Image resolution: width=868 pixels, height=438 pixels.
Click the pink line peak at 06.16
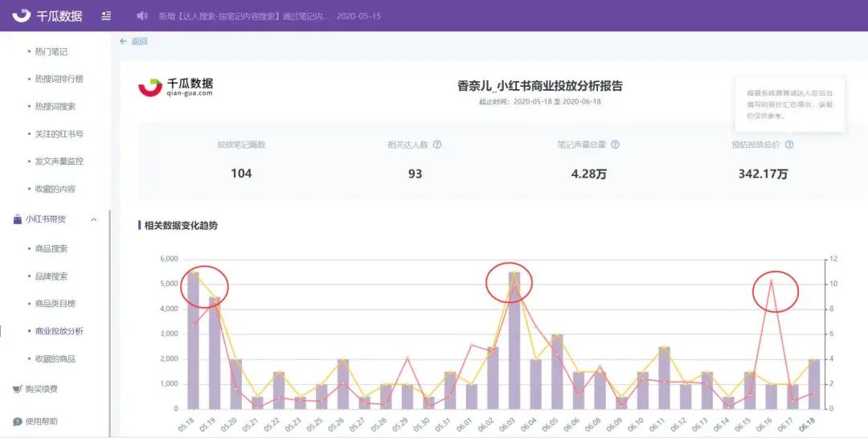click(x=771, y=280)
